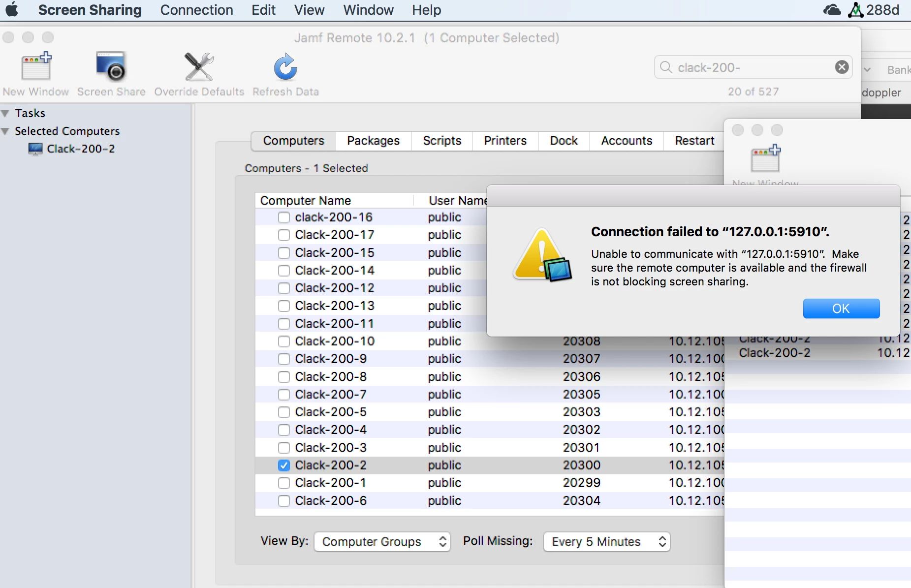The width and height of the screenshot is (911, 588).
Task: Check the Clack-200-8 checkbox
Action: coord(283,376)
